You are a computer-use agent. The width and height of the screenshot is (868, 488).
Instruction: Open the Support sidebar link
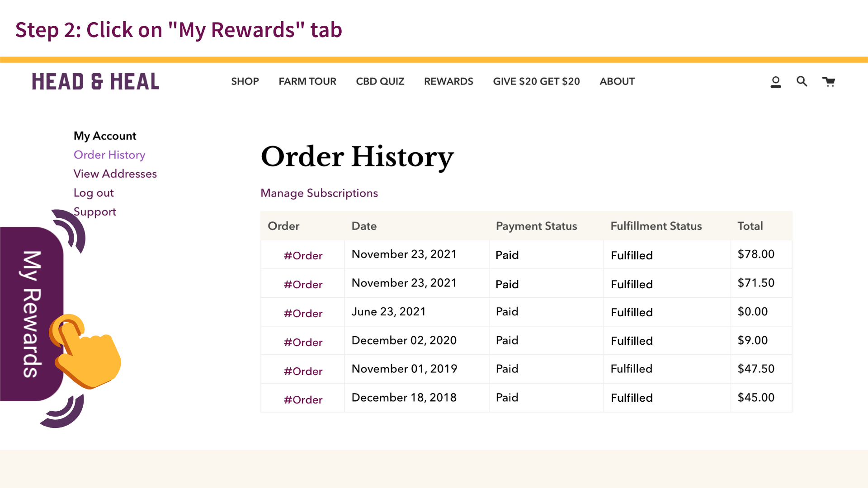coord(95,212)
